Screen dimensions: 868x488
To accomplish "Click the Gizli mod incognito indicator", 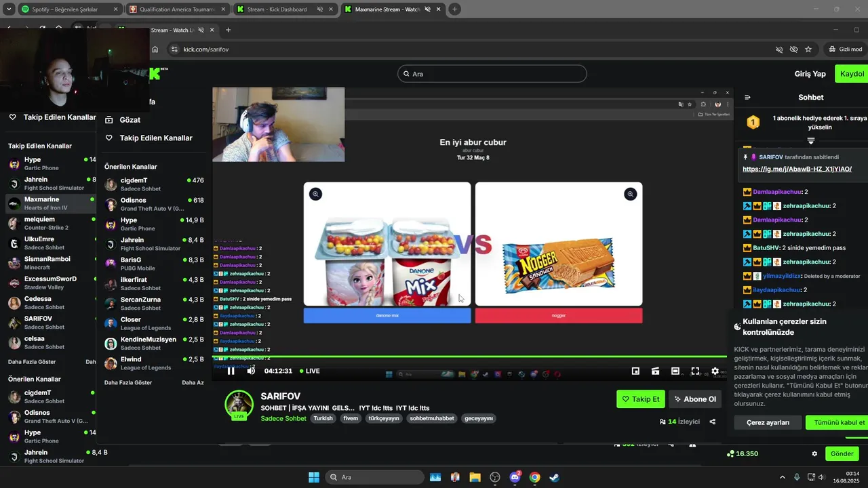I will pos(845,49).
